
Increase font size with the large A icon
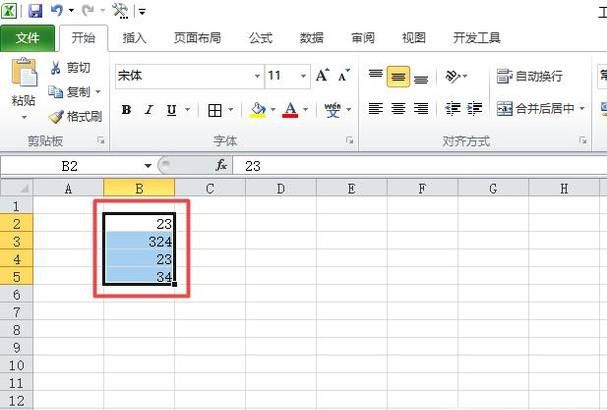coord(322,75)
